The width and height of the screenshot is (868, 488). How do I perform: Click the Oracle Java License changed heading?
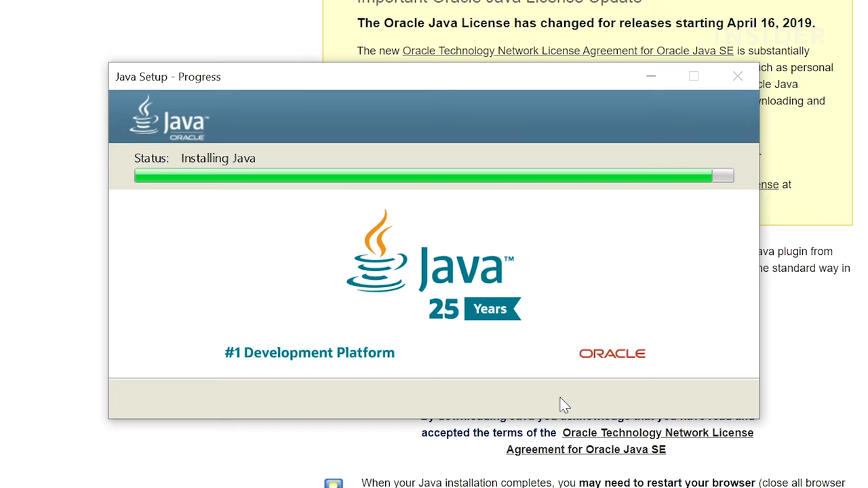[586, 23]
